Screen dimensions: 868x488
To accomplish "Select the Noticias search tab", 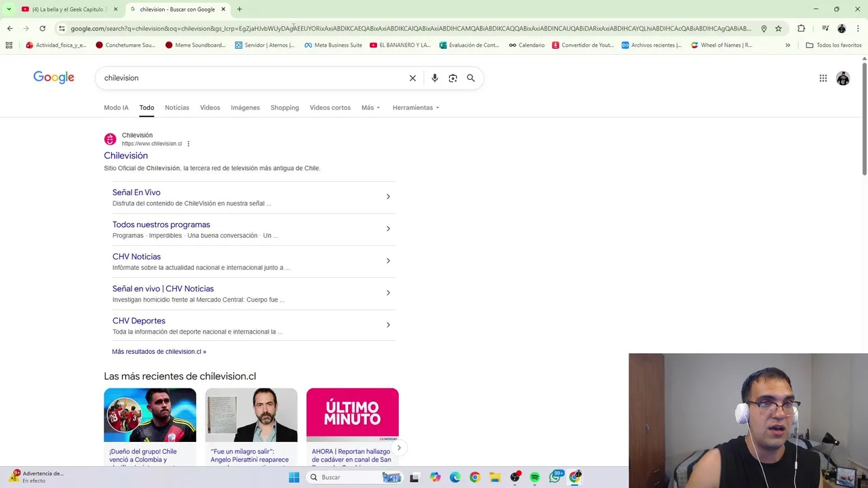I will pos(177,108).
